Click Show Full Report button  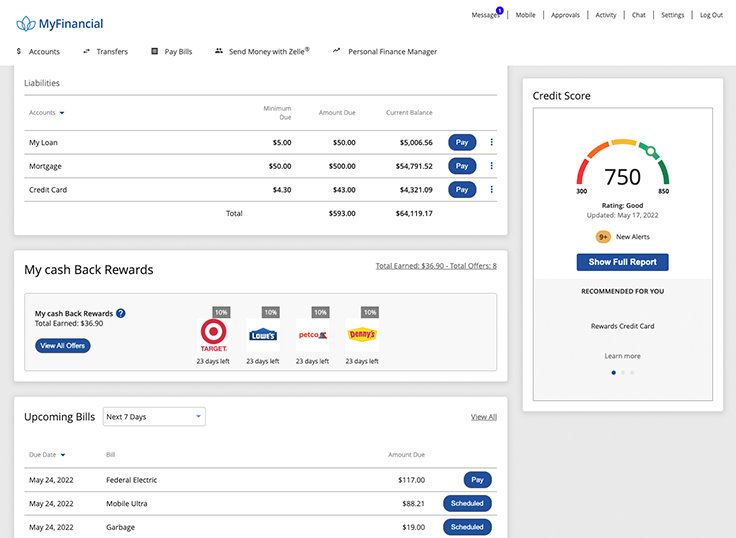622,262
